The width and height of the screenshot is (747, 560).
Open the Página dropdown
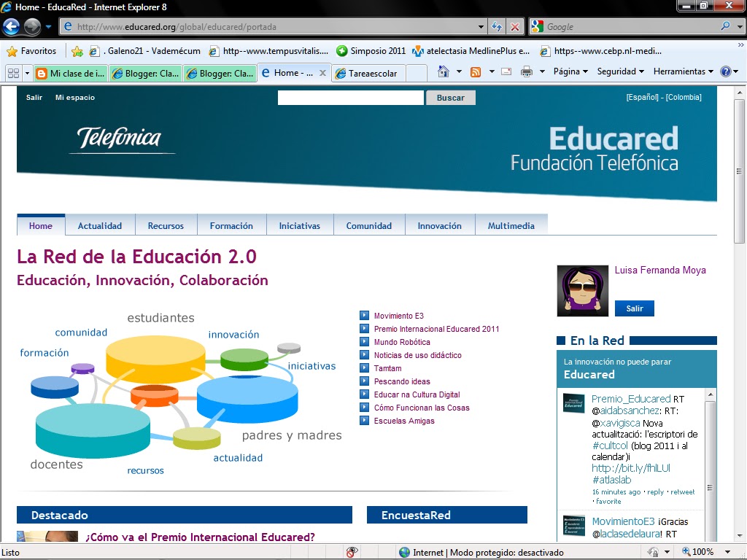(569, 71)
